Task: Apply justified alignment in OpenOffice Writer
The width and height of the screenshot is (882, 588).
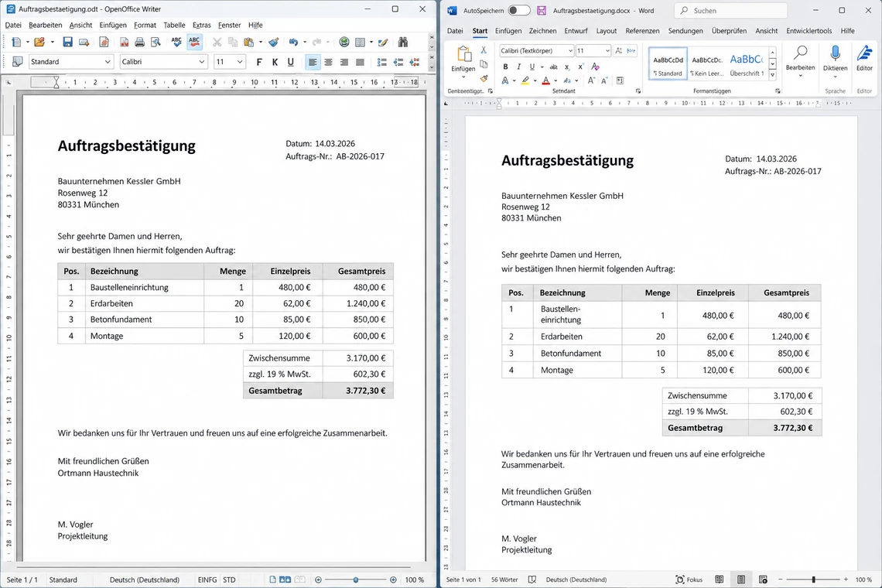Action: pyautogui.click(x=360, y=62)
